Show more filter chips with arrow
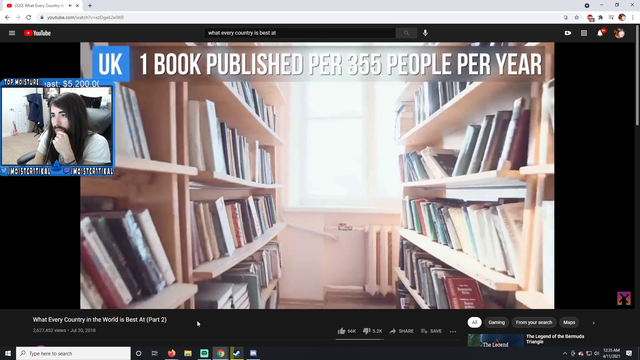Viewport: 640px width, 360px height. point(593,323)
